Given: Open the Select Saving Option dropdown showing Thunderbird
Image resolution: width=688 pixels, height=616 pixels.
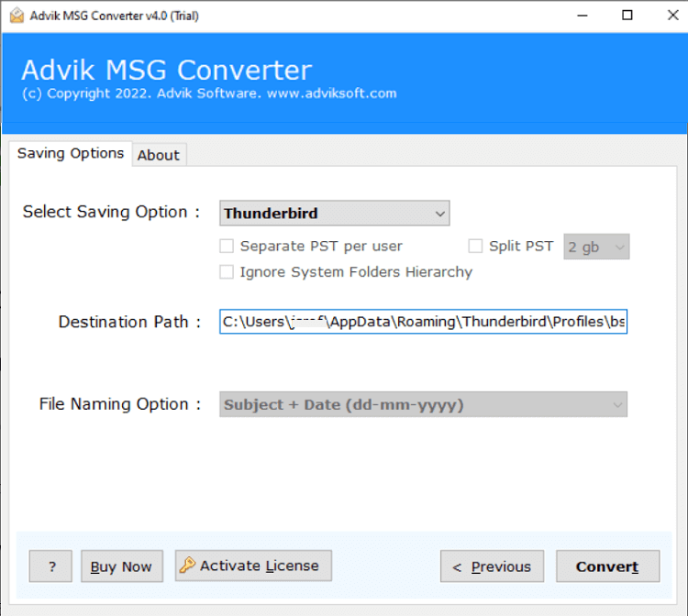Looking at the screenshot, I should click(x=334, y=213).
